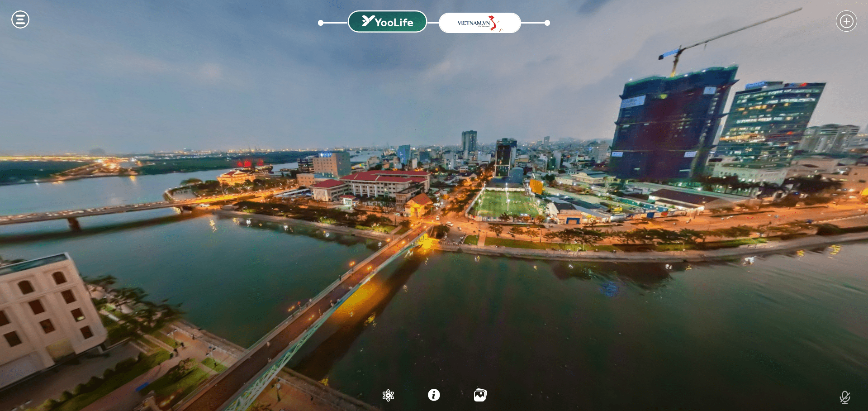The image size is (868, 411).
Task: Click the circled plus icon
Action: click(846, 21)
